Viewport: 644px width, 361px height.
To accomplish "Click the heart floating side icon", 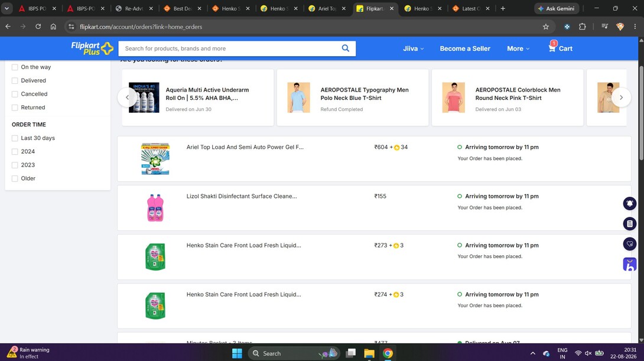I will 630,244.
